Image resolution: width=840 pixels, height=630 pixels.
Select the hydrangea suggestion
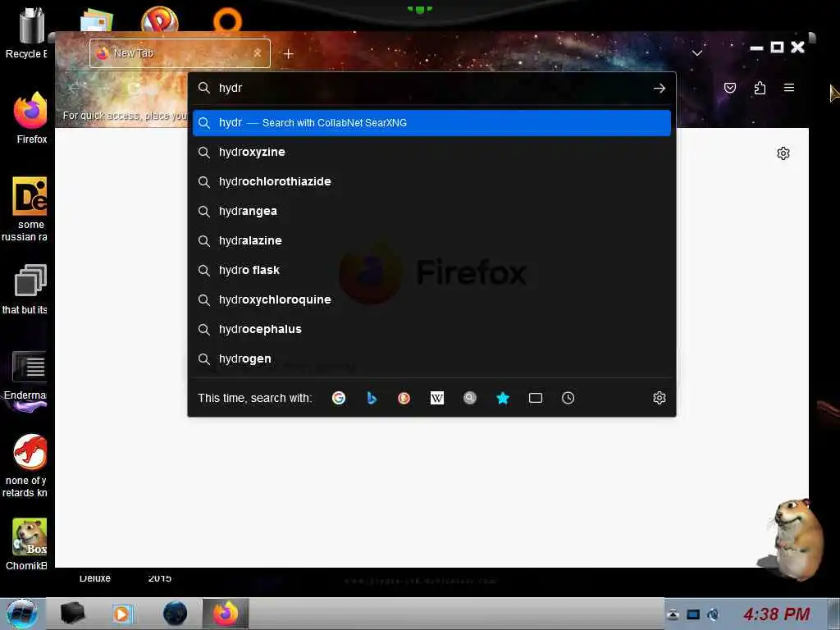tap(431, 211)
